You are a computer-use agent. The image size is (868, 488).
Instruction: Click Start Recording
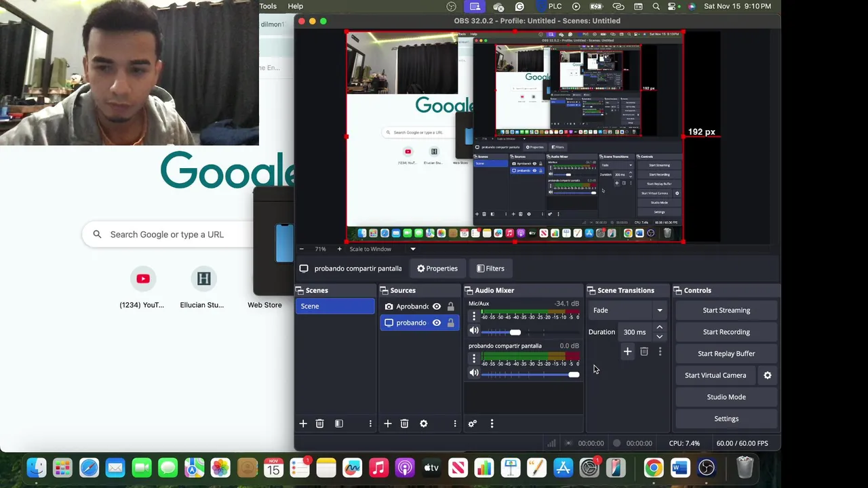pyautogui.click(x=726, y=332)
